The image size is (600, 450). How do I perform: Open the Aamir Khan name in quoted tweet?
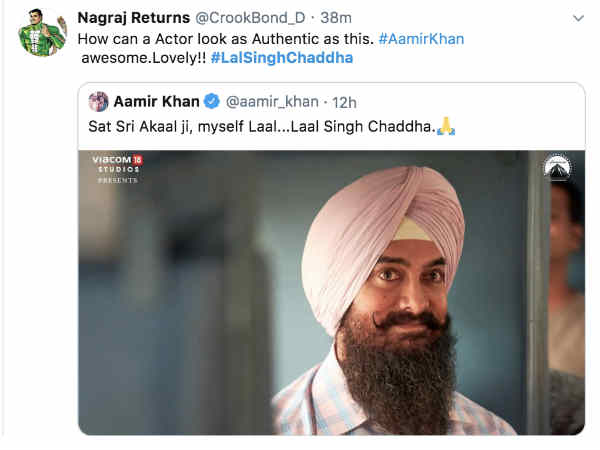[157, 101]
